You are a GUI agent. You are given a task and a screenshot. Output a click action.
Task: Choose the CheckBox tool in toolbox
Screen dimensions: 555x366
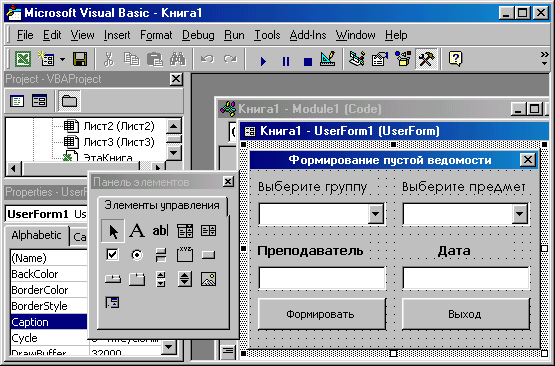113,255
